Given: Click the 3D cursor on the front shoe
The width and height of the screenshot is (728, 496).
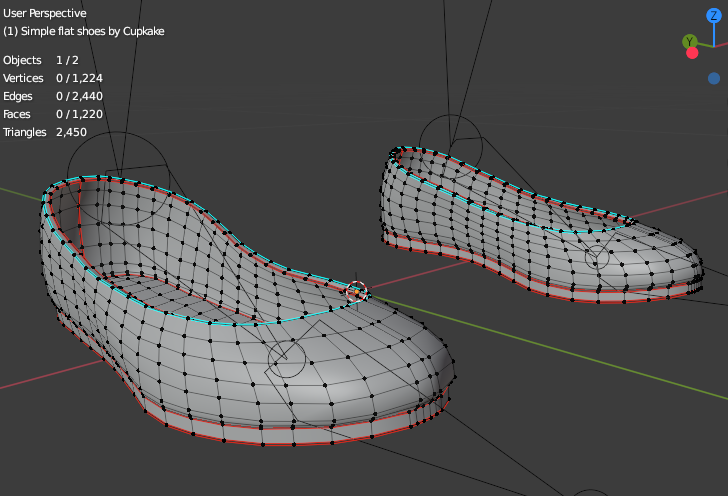Looking at the screenshot, I should coord(357,292).
